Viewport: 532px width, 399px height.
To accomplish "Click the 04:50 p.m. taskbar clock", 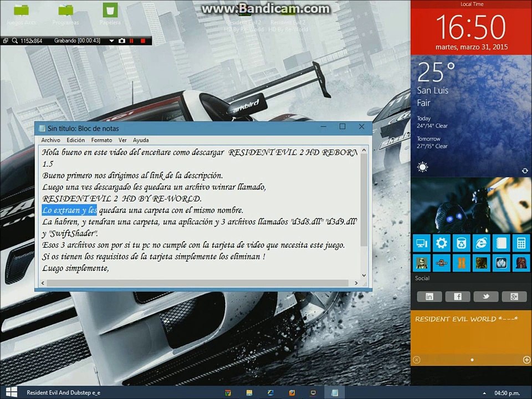I will point(507,393).
